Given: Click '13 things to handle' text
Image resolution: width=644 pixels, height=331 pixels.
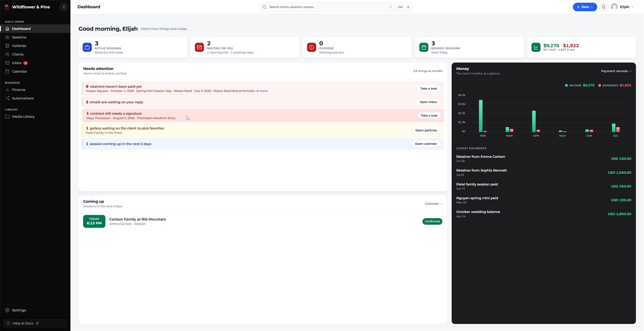Looking at the screenshot, I should tap(428, 71).
